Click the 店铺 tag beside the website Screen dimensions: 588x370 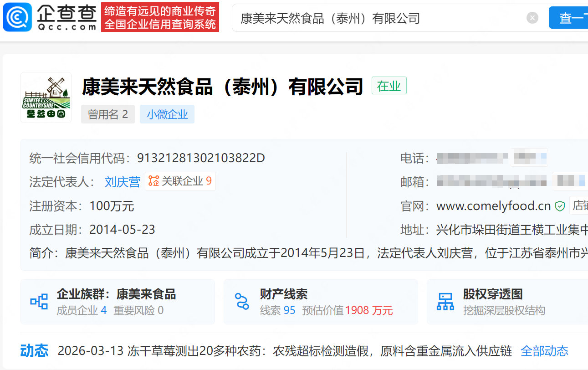579,206
